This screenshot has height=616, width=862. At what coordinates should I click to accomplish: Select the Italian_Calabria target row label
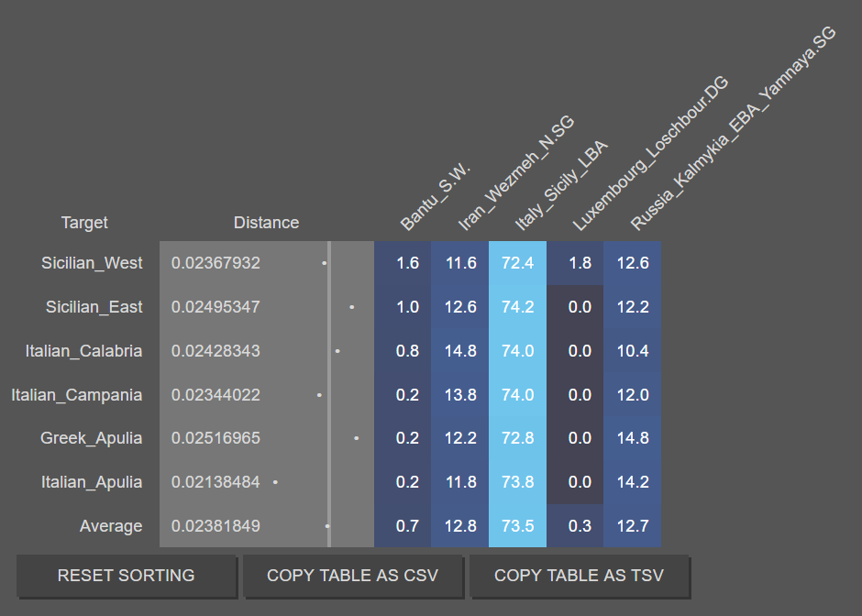click(x=83, y=350)
